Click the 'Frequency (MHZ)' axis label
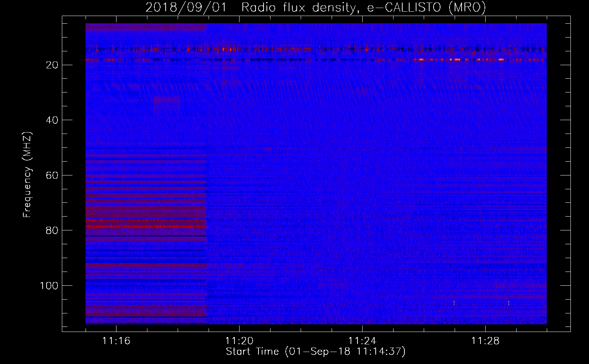 [27, 175]
